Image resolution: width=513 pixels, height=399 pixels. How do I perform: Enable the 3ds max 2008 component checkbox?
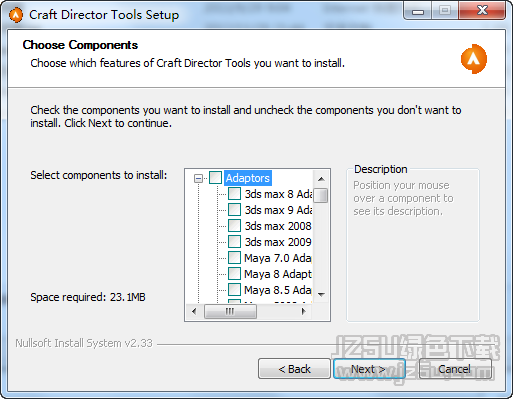pyautogui.click(x=234, y=226)
